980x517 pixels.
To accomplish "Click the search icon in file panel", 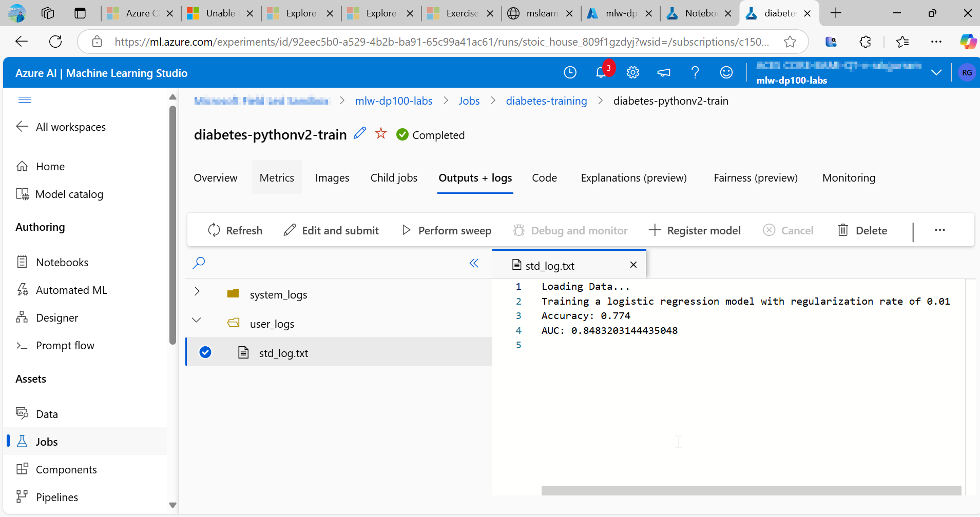I will 199,263.
